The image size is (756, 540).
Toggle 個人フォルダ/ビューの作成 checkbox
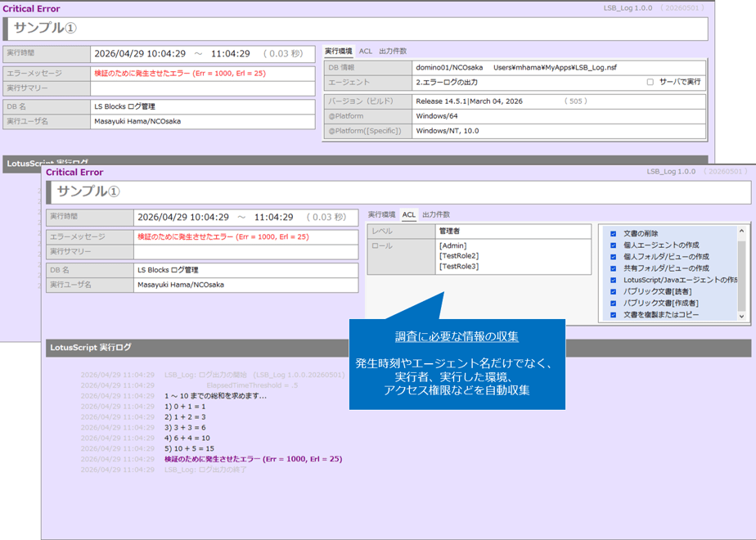click(614, 257)
